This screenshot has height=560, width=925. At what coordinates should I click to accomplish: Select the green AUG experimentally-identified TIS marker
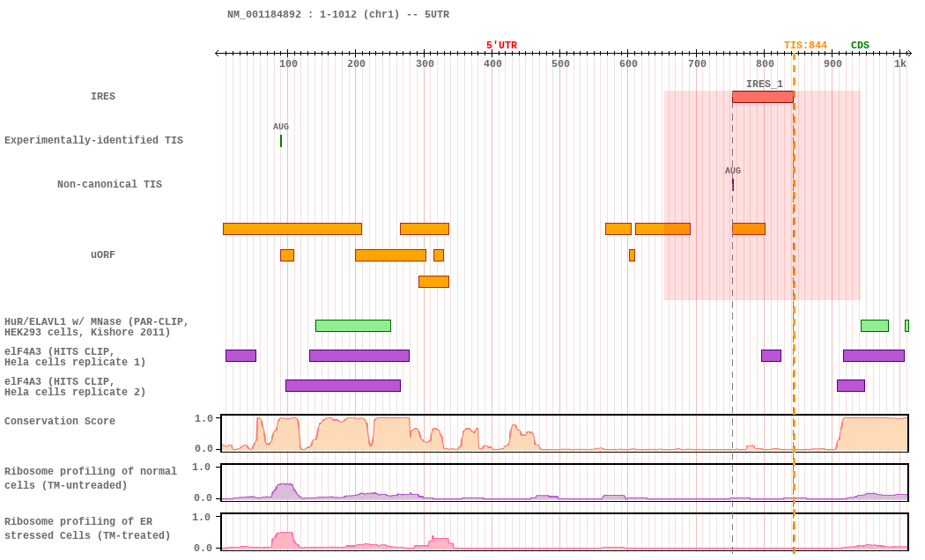click(281, 140)
